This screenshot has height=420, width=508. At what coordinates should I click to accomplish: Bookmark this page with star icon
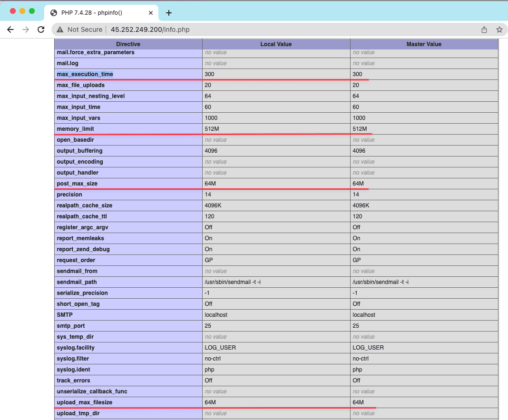499,29
